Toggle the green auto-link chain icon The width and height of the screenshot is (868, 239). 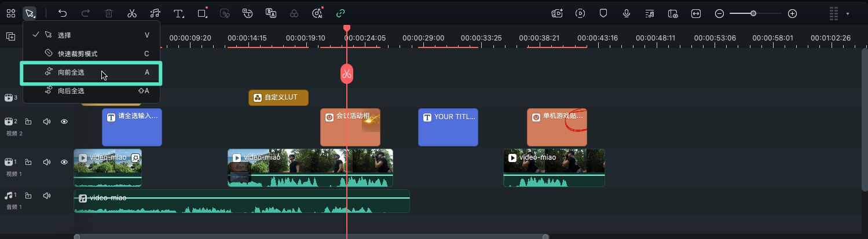[x=340, y=13]
